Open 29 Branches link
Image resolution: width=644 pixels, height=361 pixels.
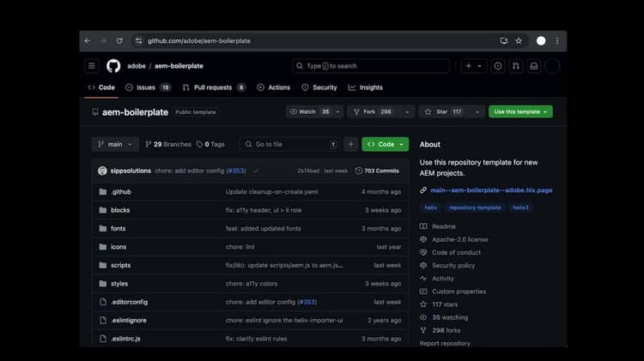point(168,144)
